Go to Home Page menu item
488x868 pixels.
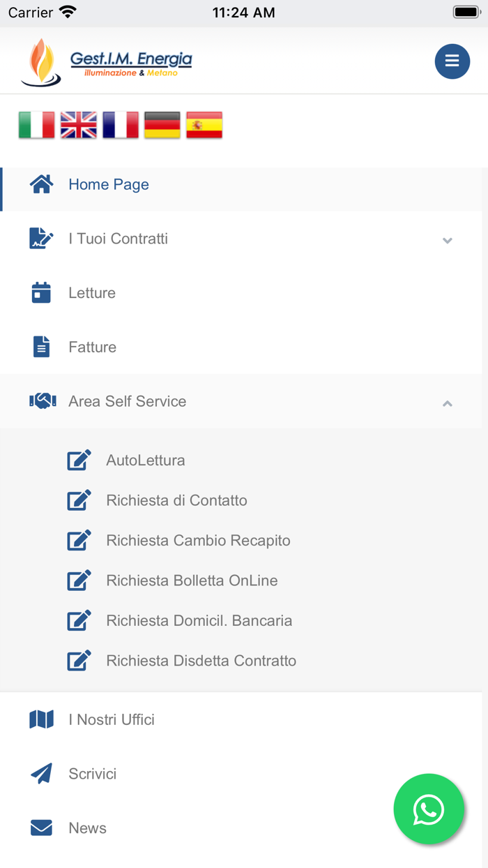pos(109,185)
